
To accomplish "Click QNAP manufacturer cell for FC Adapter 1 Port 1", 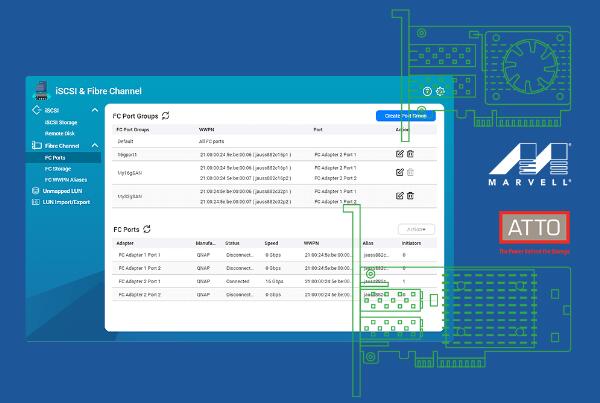I will 203,255.
